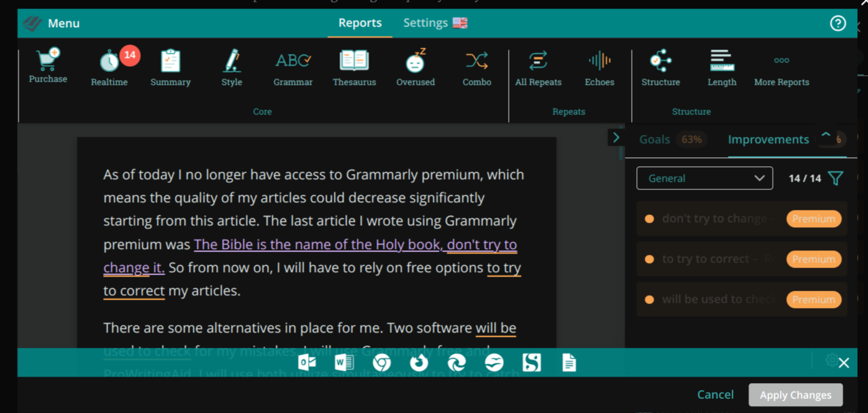Open the Thesaurus report
The image size is (868, 413).
[354, 67]
